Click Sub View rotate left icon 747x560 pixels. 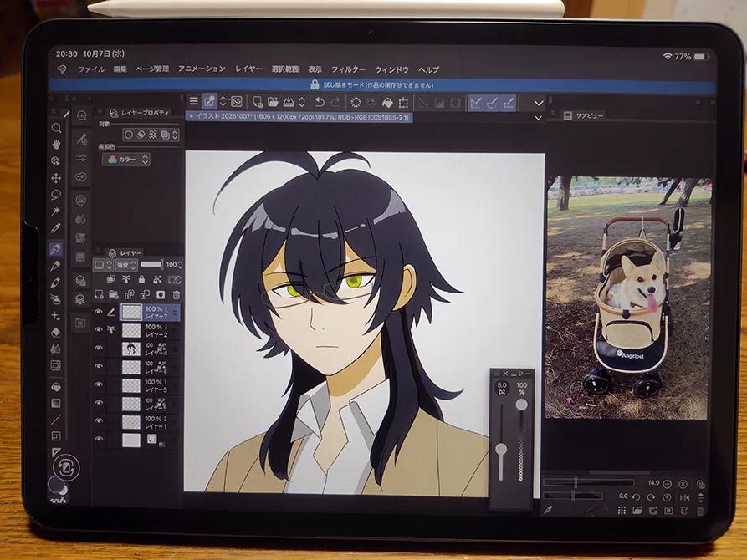[636, 497]
